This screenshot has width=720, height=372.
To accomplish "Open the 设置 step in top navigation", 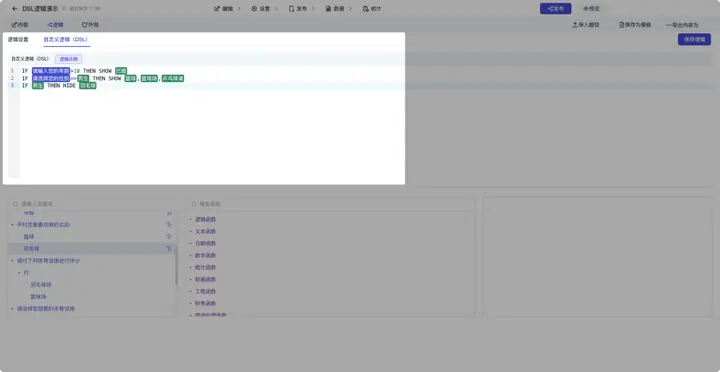I will coord(261,9).
